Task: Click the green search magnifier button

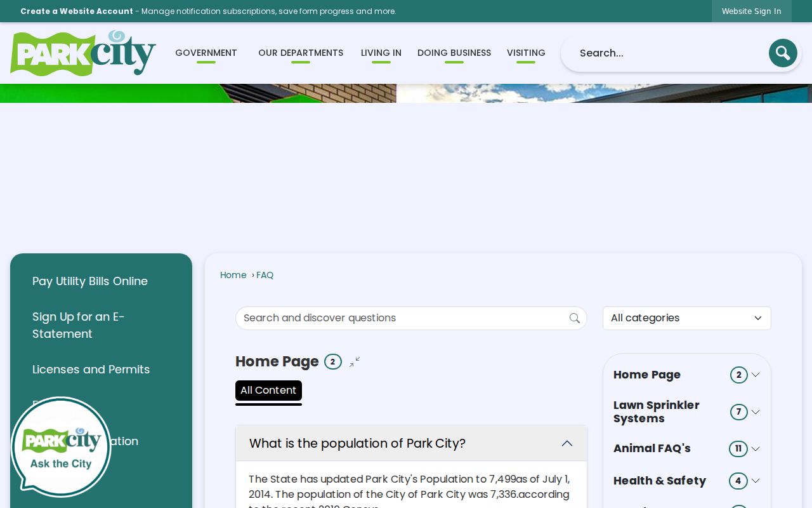Action: [x=783, y=53]
